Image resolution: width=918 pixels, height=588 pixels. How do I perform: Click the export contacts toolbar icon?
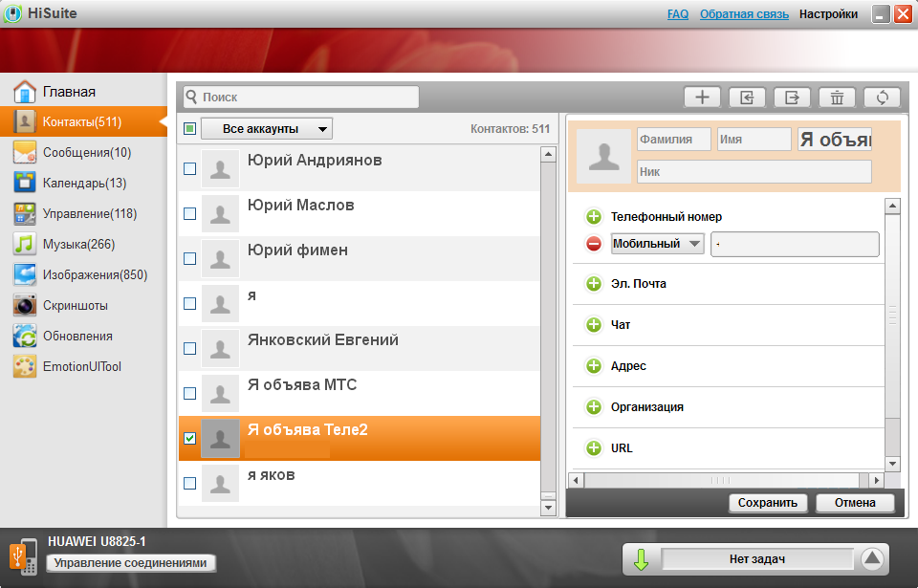pos(792,98)
